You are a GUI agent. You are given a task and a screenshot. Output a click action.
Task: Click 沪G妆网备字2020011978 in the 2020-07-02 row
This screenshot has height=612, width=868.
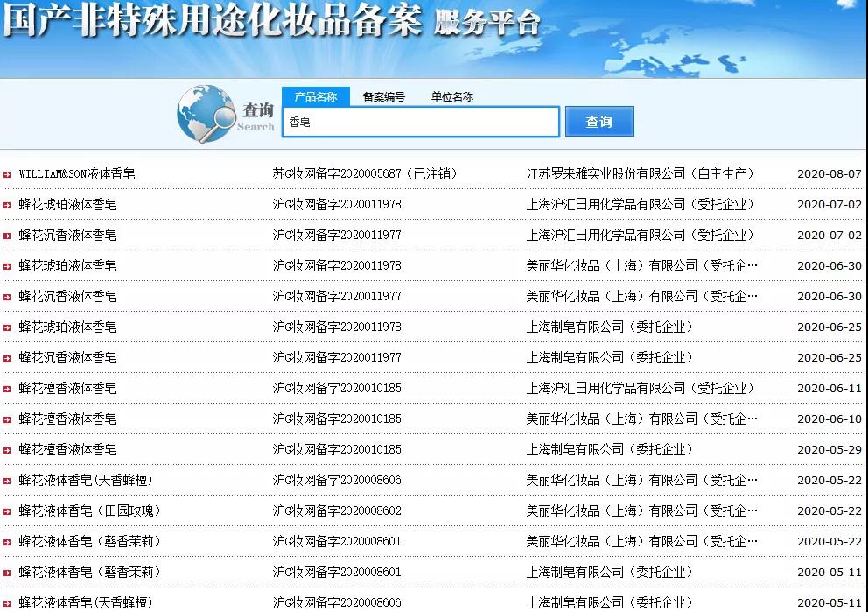[337, 204]
